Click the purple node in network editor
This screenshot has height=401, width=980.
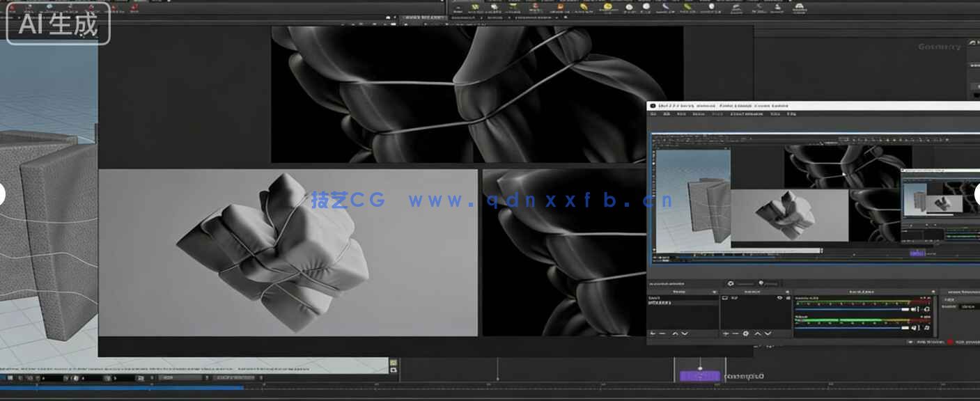699,377
